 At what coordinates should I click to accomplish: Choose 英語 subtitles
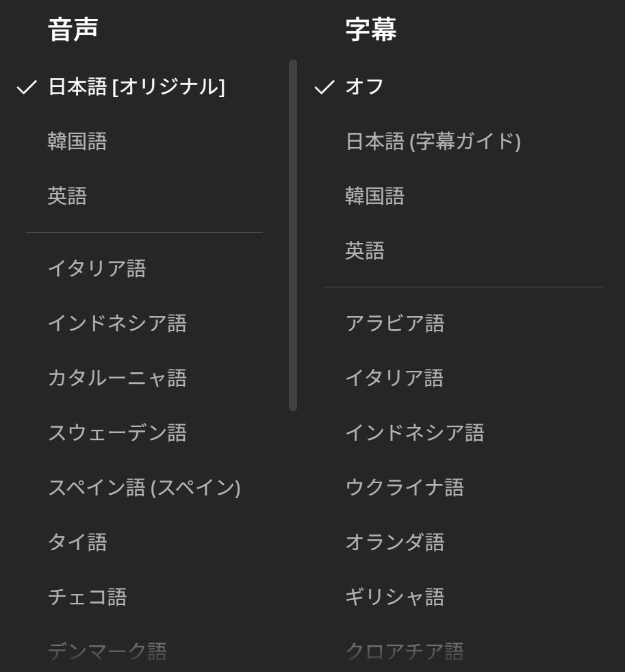click(x=364, y=251)
